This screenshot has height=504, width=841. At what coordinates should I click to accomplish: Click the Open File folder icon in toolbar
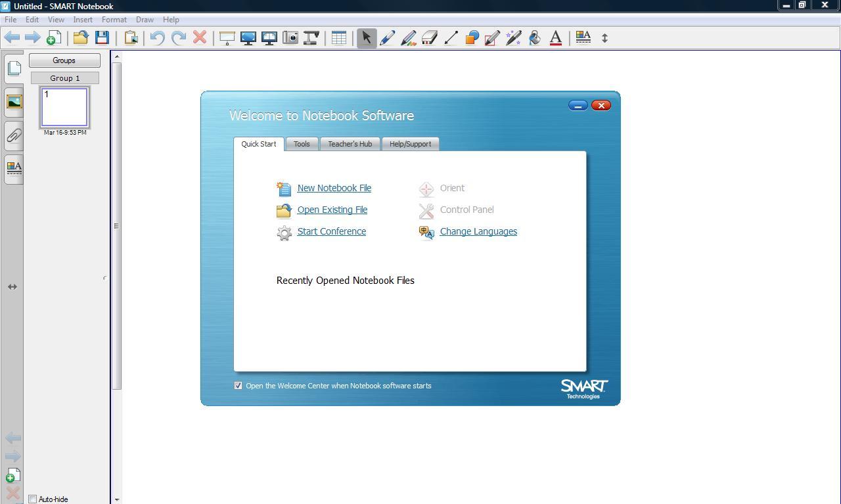(81, 37)
